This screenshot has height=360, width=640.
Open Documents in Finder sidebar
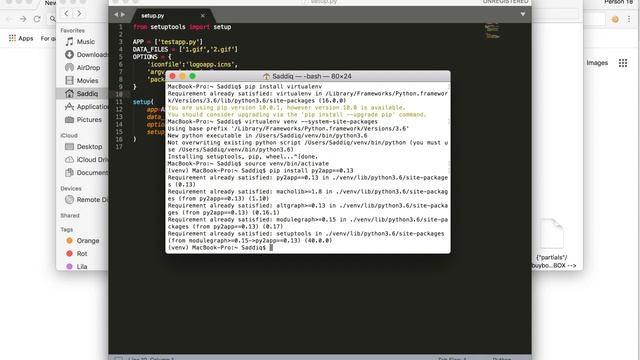[x=87, y=173]
